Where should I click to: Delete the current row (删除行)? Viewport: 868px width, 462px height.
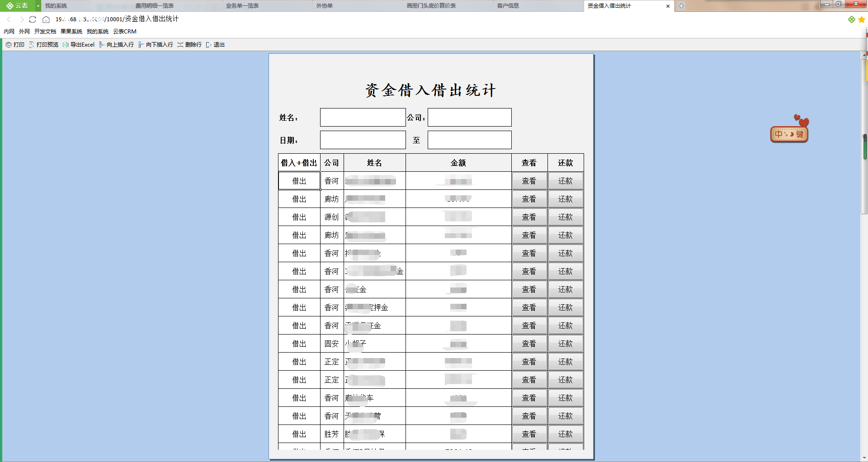189,45
